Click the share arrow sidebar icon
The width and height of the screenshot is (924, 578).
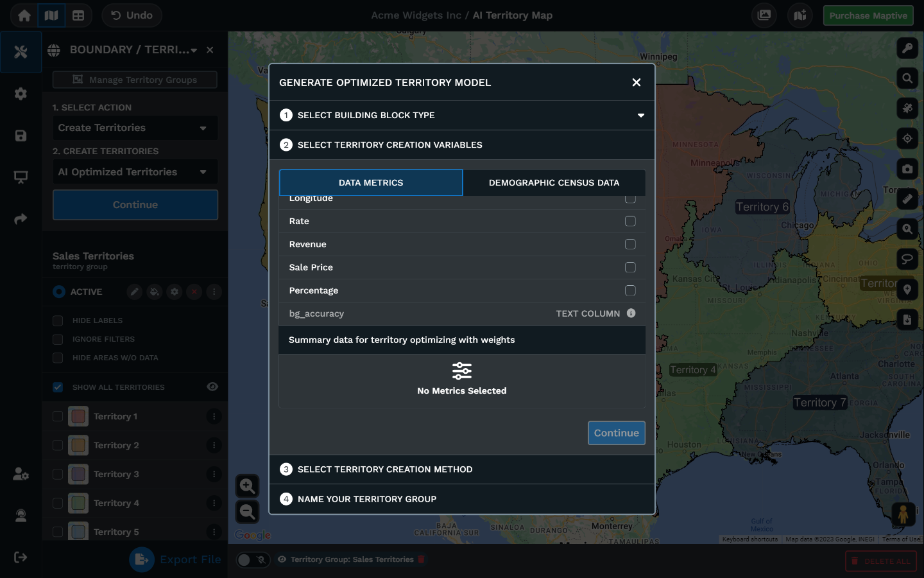tap(21, 219)
